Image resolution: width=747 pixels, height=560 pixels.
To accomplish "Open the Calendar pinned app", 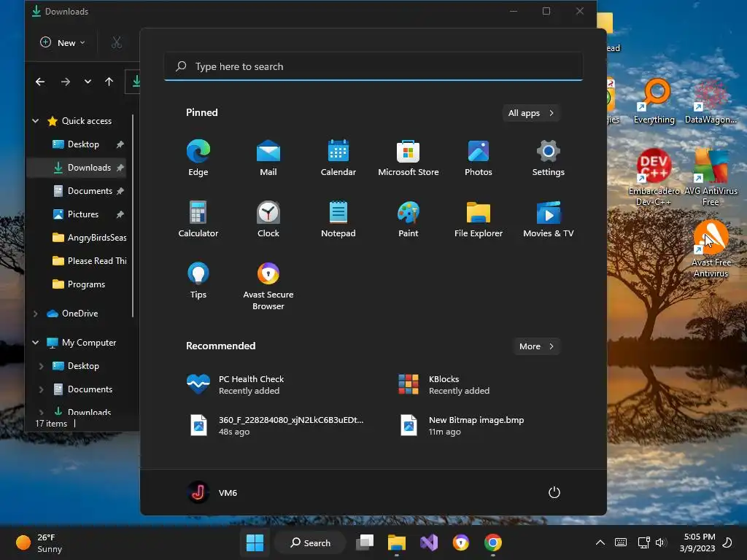I will (x=338, y=158).
